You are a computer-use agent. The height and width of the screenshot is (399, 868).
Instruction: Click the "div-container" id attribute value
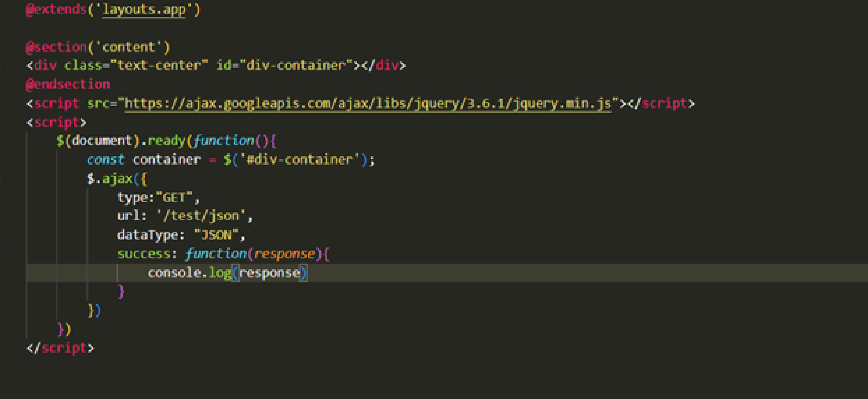296,65
